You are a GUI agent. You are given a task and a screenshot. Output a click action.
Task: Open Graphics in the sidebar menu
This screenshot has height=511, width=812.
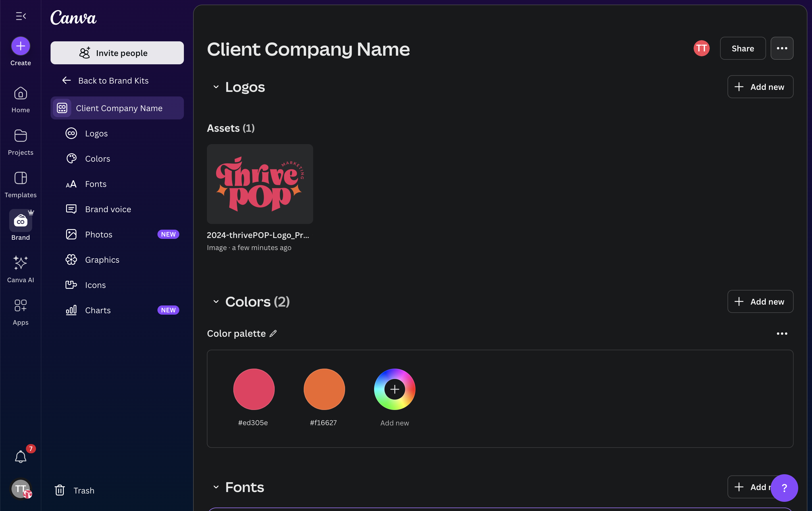click(x=117, y=260)
